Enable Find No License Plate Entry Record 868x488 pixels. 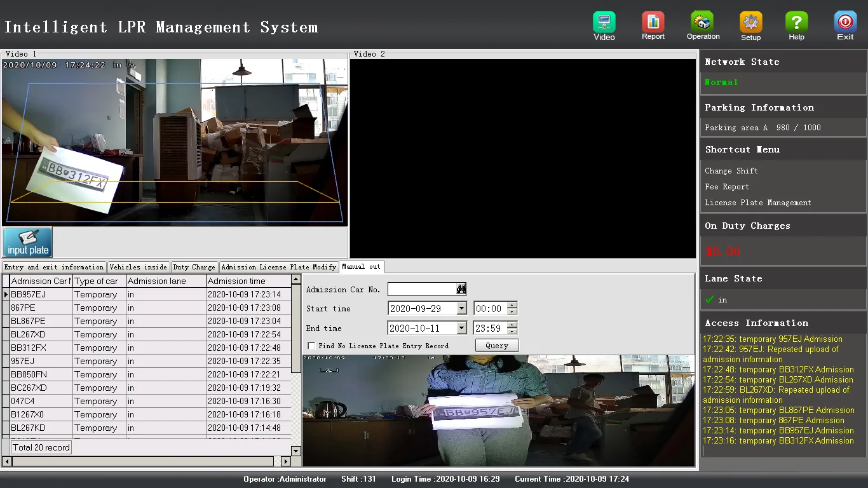pos(311,346)
